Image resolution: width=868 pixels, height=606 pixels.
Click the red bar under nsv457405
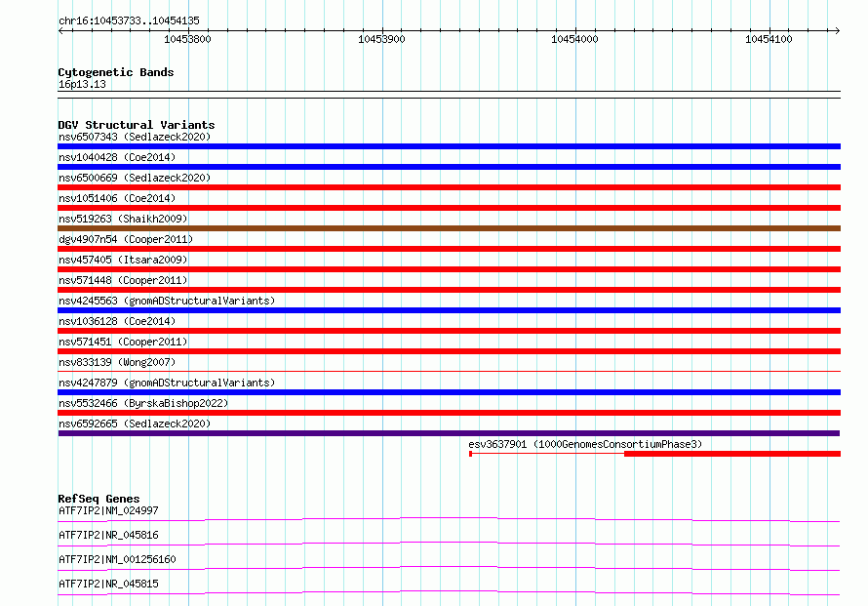449,269
